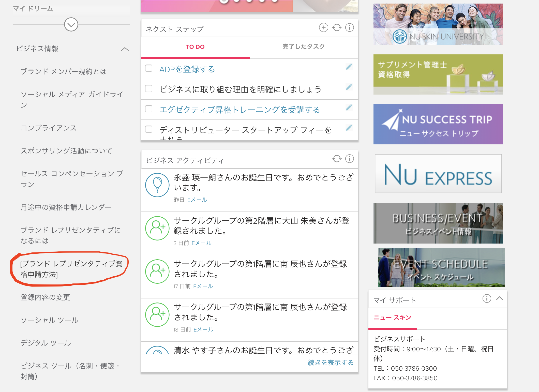Open ブランド レプリゼンタティブになるには menu item
The width and height of the screenshot is (539, 392).
(70, 235)
